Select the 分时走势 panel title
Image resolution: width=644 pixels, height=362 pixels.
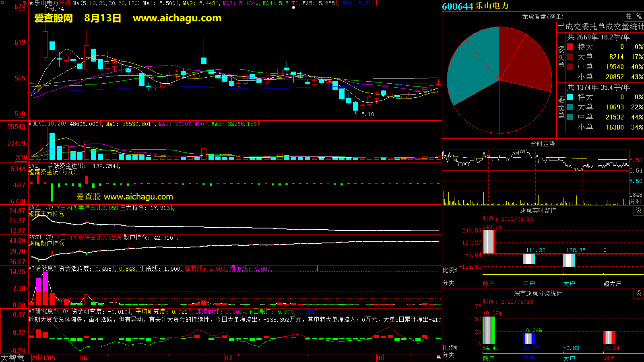543,144
